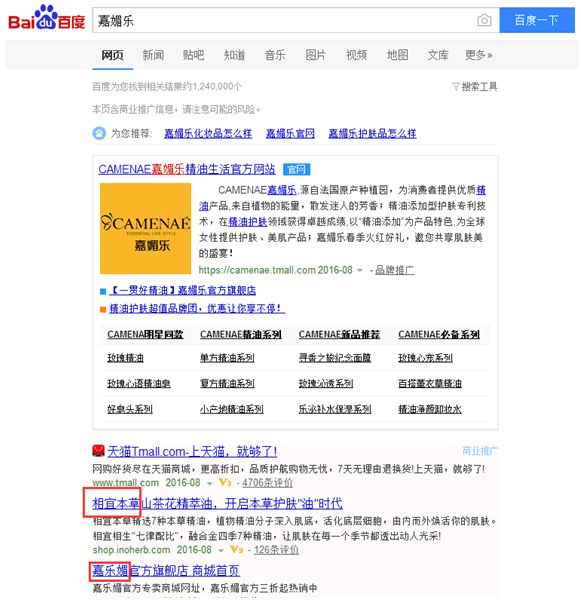Click 单方精油系列 link

227,358
